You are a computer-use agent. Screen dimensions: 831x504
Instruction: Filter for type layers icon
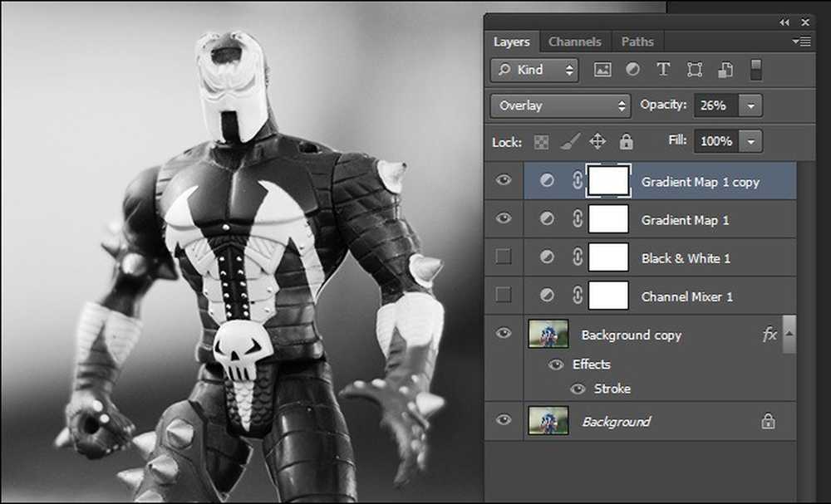pyautogui.click(x=663, y=70)
